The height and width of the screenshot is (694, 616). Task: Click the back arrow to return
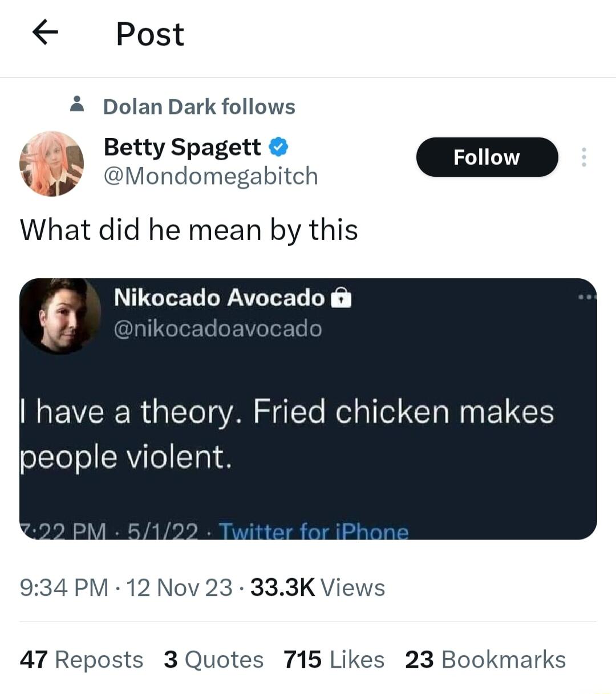pyautogui.click(x=46, y=33)
